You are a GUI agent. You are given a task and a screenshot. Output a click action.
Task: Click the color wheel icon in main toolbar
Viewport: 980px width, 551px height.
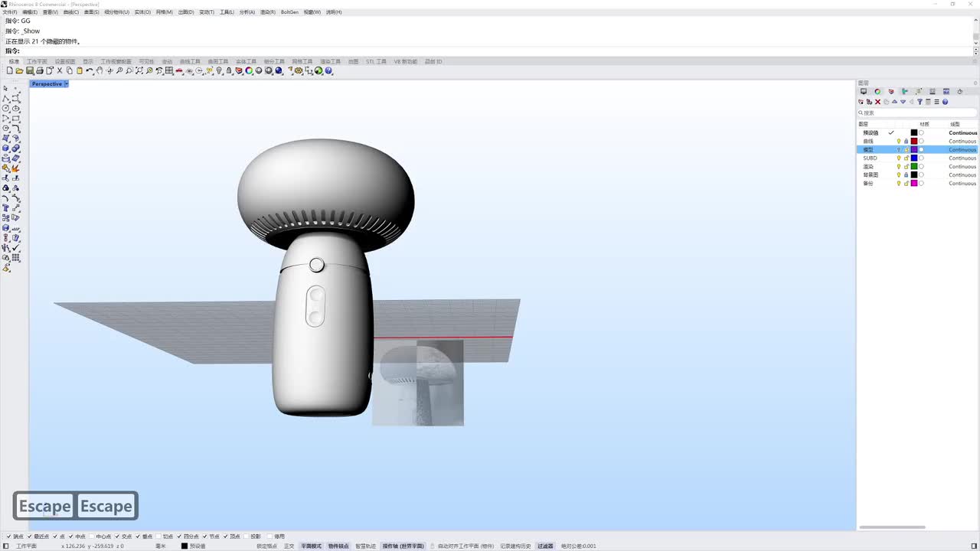[249, 70]
